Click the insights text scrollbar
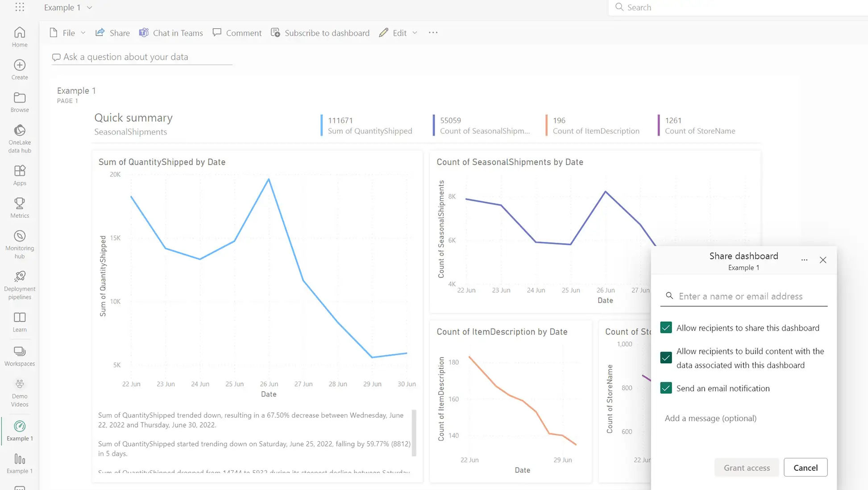Screen dimensions: 868x490 pos(414,432)
